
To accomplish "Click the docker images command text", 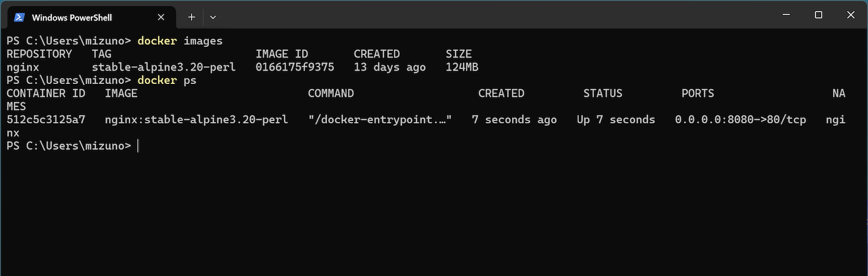I will pos(180,41).
